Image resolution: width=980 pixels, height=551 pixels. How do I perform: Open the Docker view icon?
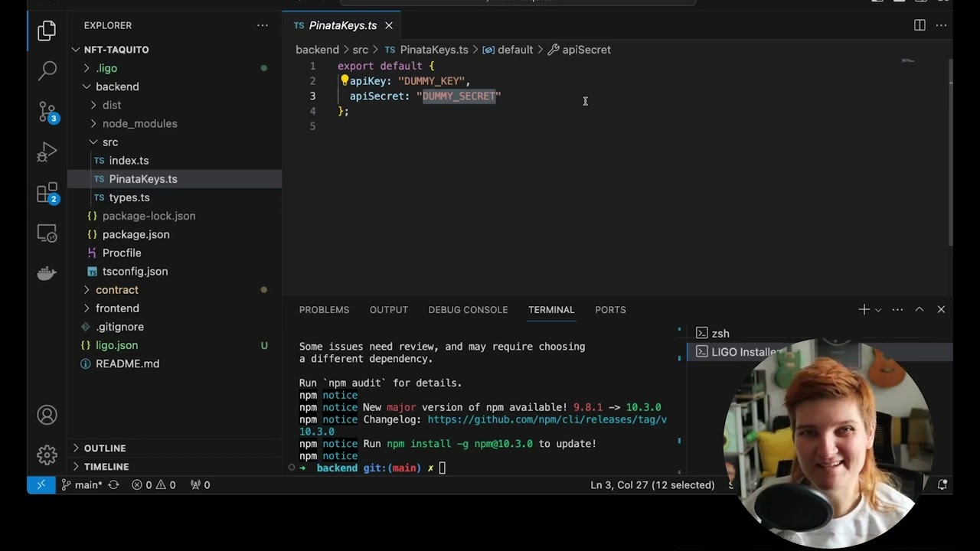pos(47,274)
